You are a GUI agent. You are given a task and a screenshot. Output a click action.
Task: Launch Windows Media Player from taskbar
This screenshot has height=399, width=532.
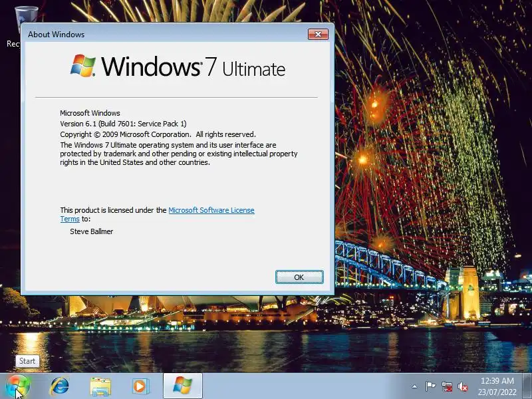(140, 386)
